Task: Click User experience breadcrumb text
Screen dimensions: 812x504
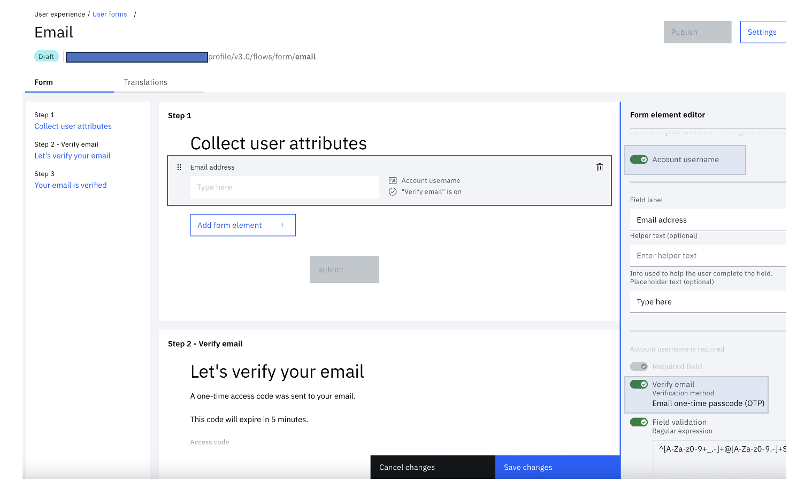Action: click(59, 14)
